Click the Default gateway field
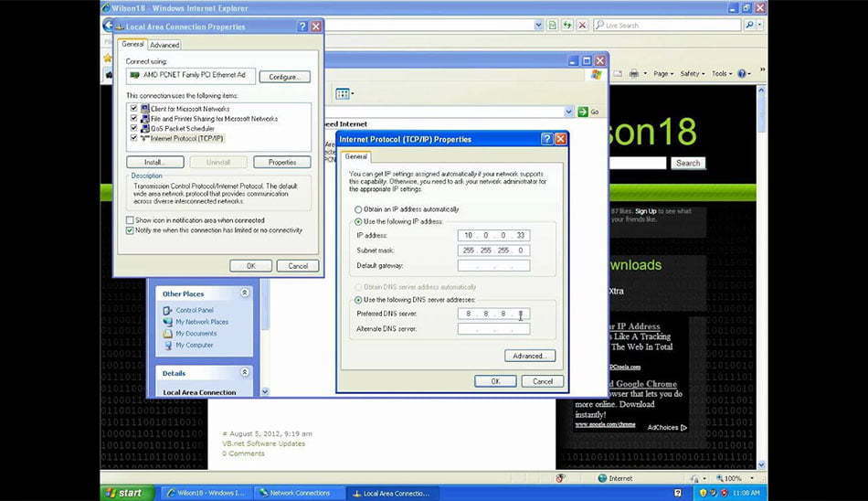 pyautogui.click(x=493, y=266)
